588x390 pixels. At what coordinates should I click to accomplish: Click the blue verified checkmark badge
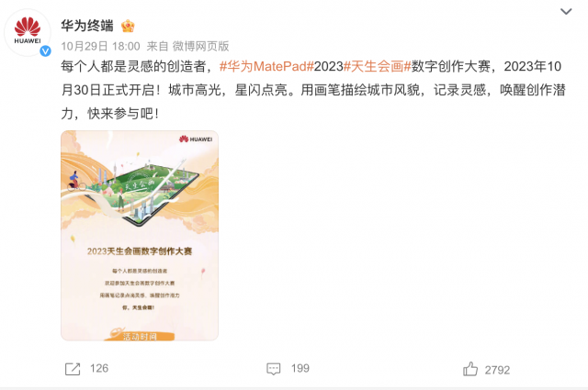click(45, 50)
